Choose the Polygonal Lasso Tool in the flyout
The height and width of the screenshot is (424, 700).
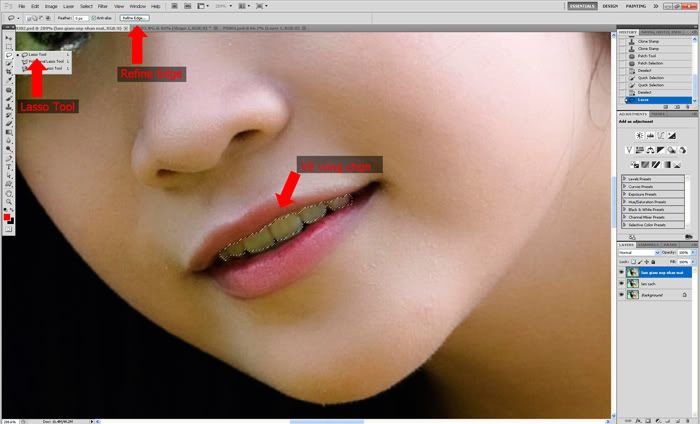pos(38,62)
